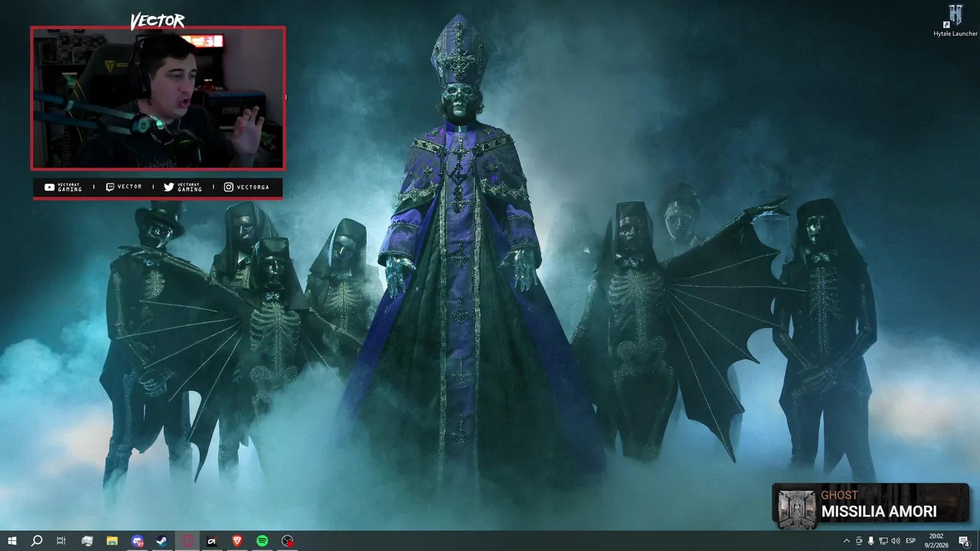Screen dimensions: 980x551
Task: Open the Windows Start menu
Action: pyautogui.click(x=11, y=541)
